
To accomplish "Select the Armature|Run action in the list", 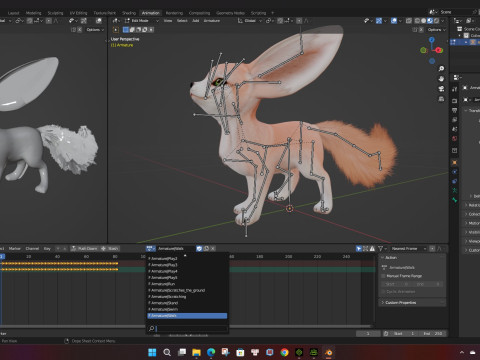I will pyautogui.click(x=187, y=284).
